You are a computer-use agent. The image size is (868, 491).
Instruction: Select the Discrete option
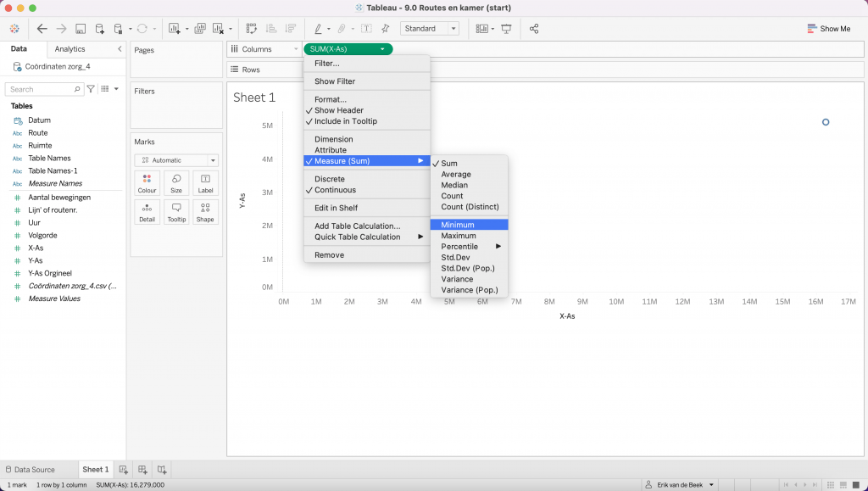click(x=330, y=179)
